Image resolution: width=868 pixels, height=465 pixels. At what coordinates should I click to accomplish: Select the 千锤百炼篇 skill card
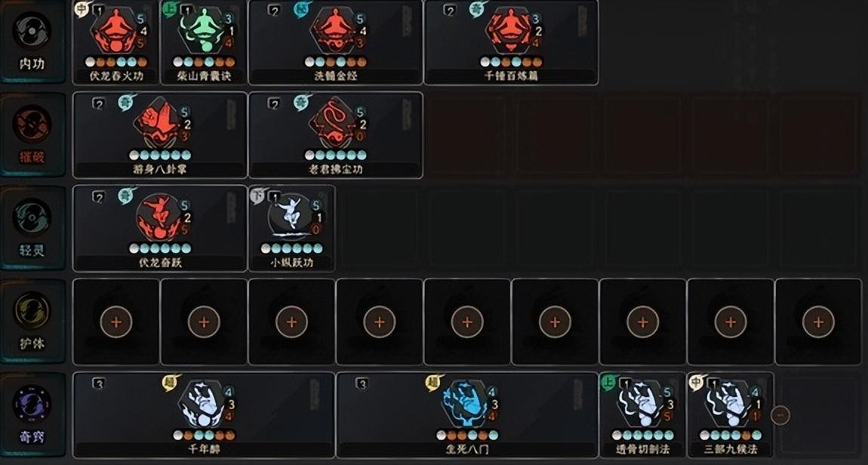(x=511, y=42)
